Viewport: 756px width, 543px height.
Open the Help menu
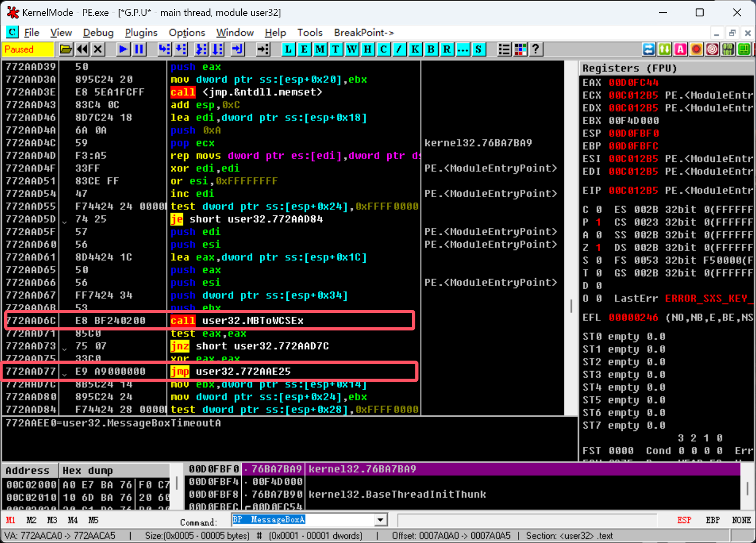tap(275, 32)
